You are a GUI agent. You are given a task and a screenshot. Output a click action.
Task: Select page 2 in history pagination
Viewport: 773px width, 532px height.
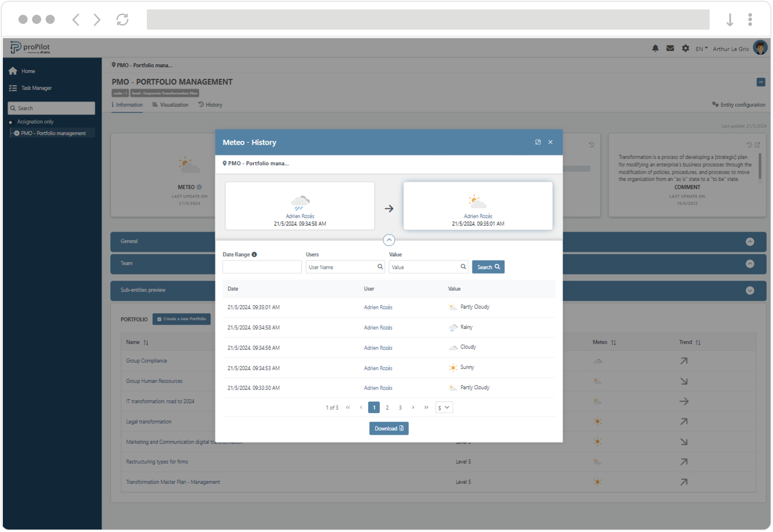click(x=388, y=407)
